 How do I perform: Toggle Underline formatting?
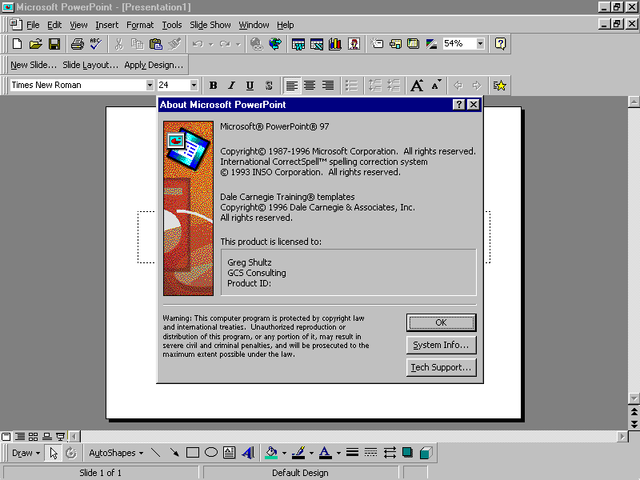(x=250, y=85)
